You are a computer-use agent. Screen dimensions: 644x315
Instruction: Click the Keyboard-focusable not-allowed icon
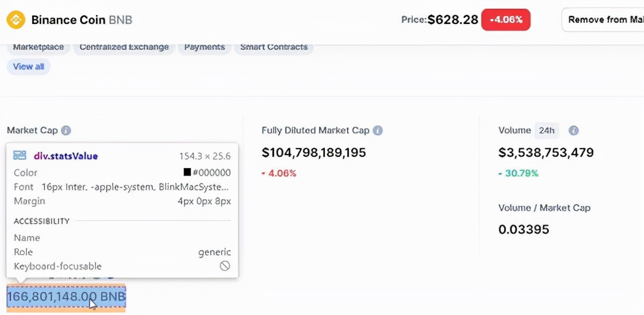(225, 266)
